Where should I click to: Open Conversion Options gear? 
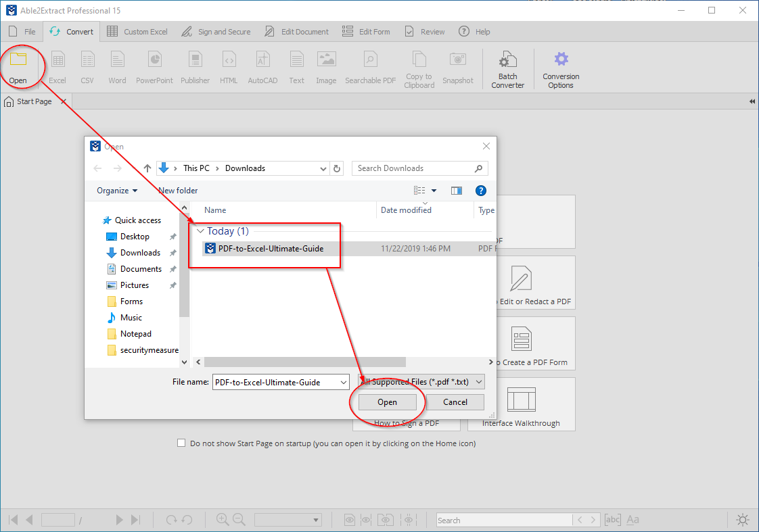[x=561, y=59]
